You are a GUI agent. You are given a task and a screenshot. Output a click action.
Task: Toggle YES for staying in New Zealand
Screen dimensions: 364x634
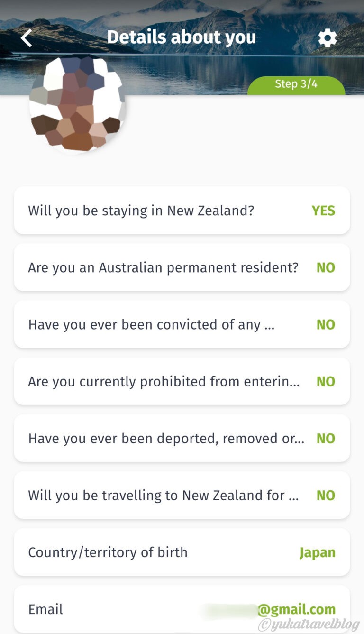click(323, 211)
